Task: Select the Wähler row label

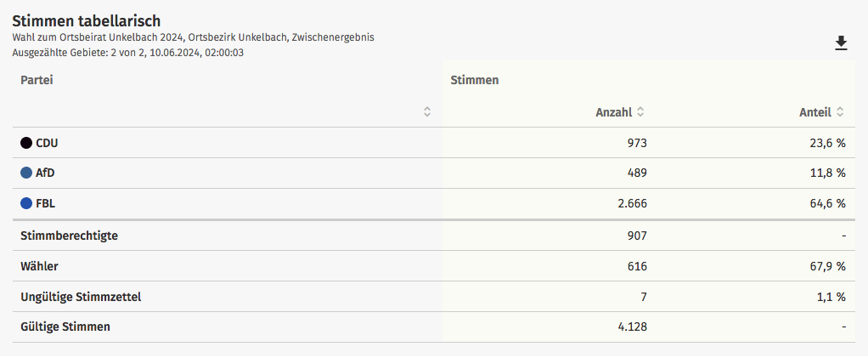Action: (x=39, y=266)
